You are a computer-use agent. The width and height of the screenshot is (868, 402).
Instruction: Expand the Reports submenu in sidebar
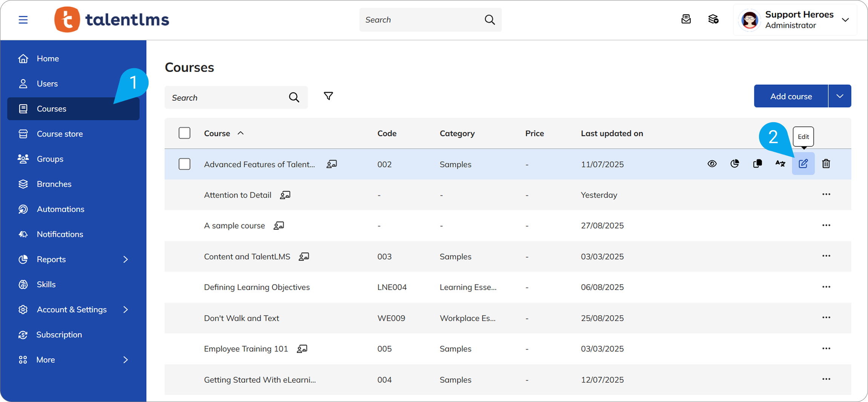tap(126, 259)
